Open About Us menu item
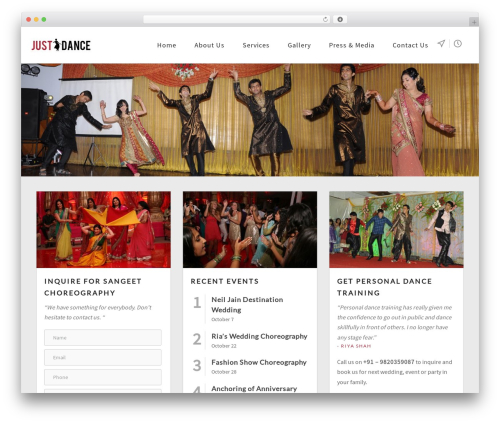Screen dimensions: 500x423 pyautogui.click(x=209, y=45)
